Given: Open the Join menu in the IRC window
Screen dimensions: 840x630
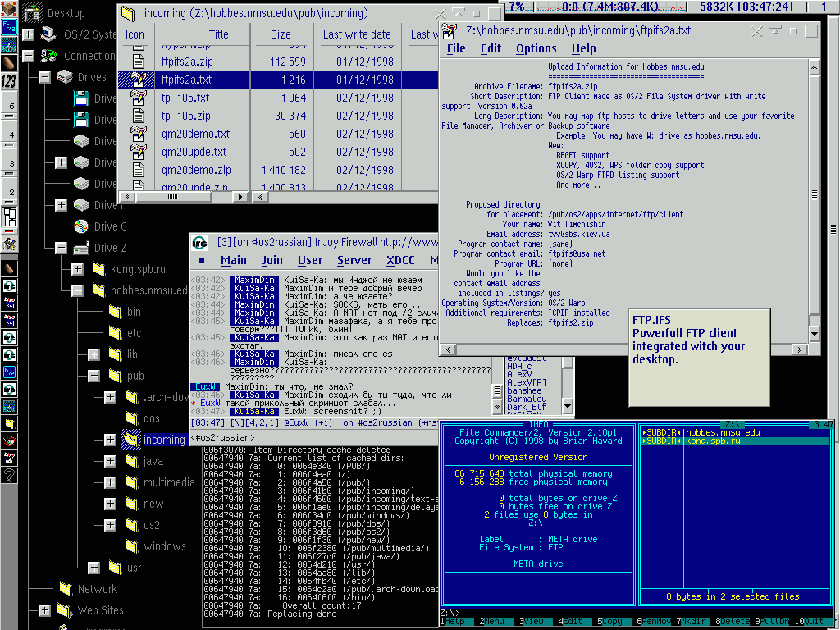Looking at the screenshot, I should coord(272,260).
